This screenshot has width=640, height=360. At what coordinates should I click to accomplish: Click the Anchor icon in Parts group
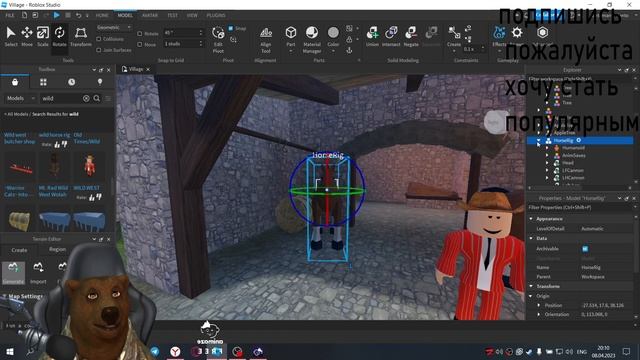click(x=349, y=50)
